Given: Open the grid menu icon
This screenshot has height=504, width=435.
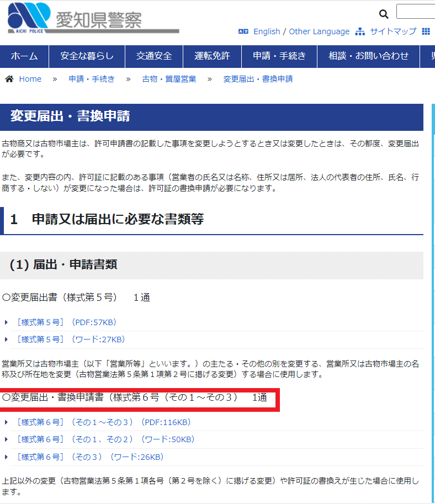Looking at the screenshot, I should (x=426, y=31).
